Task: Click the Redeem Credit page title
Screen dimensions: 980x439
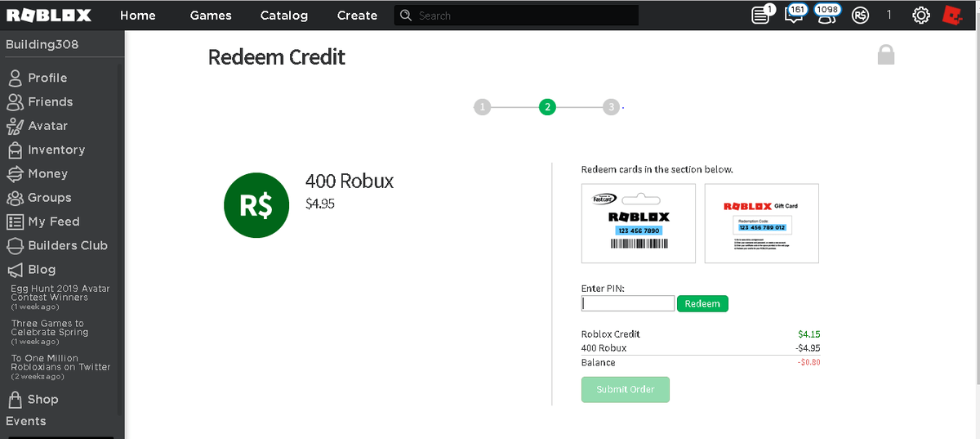Action: tap(277, 56)
